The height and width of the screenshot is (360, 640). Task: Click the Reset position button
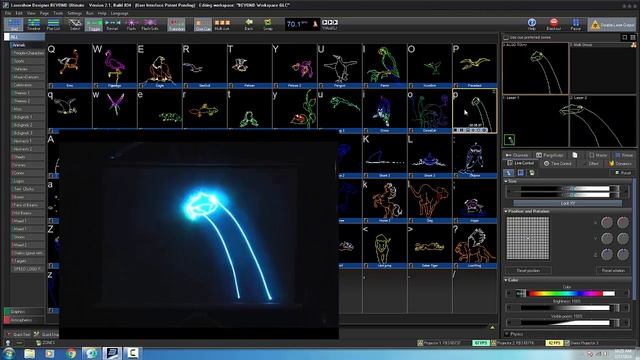click(x=528, y=271)
